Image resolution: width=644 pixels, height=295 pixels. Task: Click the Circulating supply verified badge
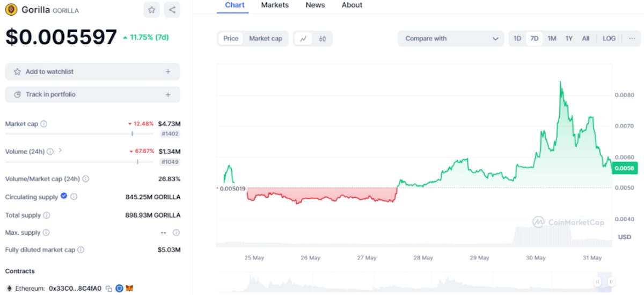[x=64, y=196]
